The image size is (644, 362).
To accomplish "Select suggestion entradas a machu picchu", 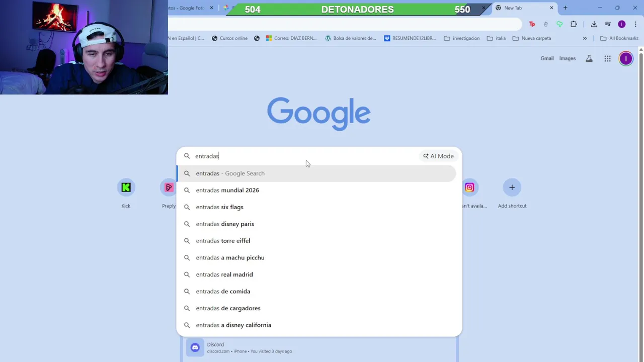I will pyautogui.click(x=316, y=257).
